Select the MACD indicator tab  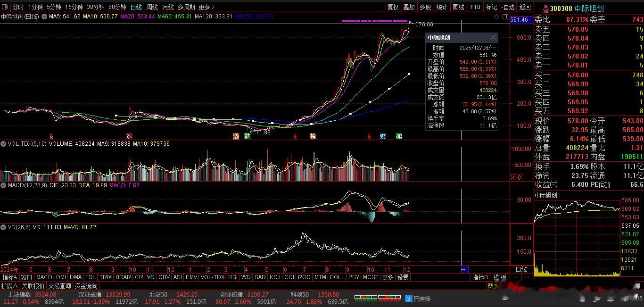point(44,277)
